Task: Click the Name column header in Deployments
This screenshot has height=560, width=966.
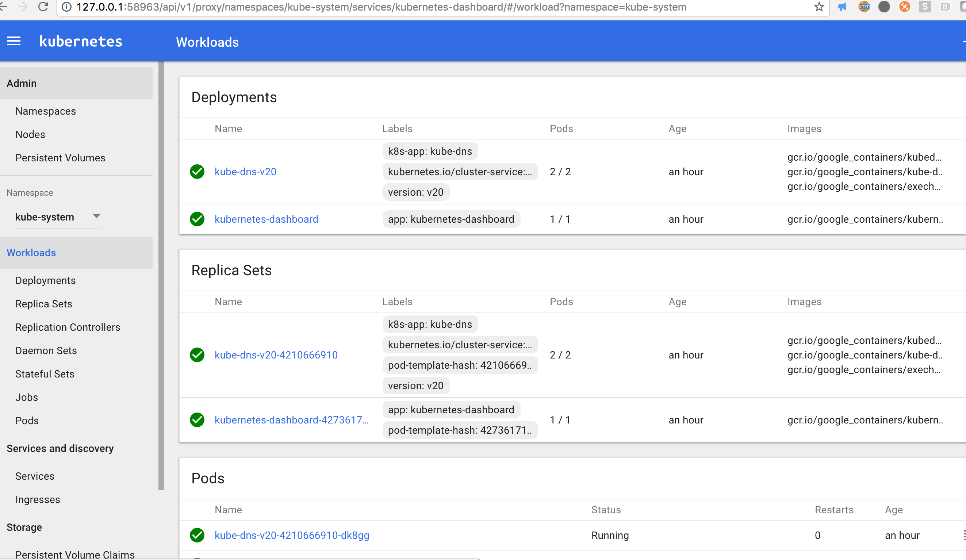Action: 228,129
